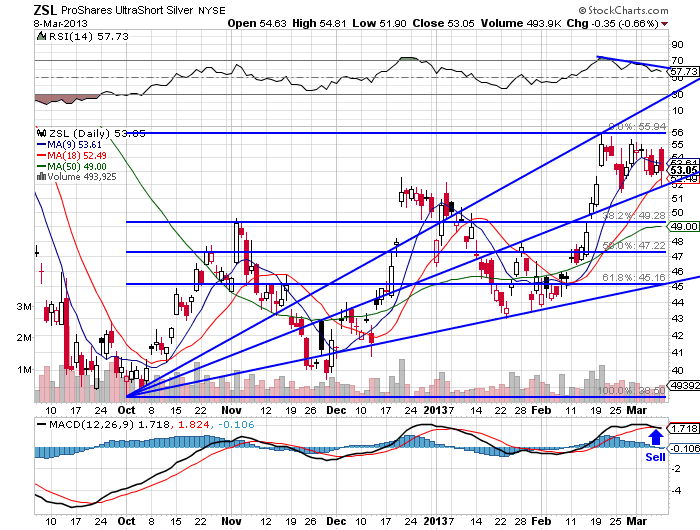Click the volume bars icon in legend

click(42, 176)
